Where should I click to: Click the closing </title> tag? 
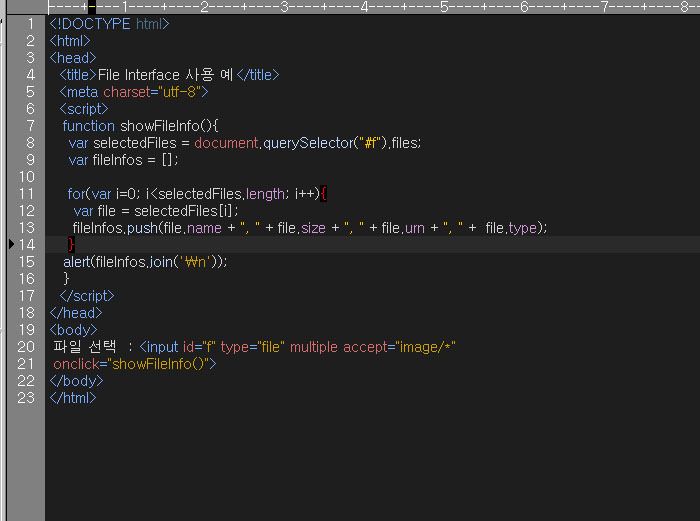pos(258,75)
